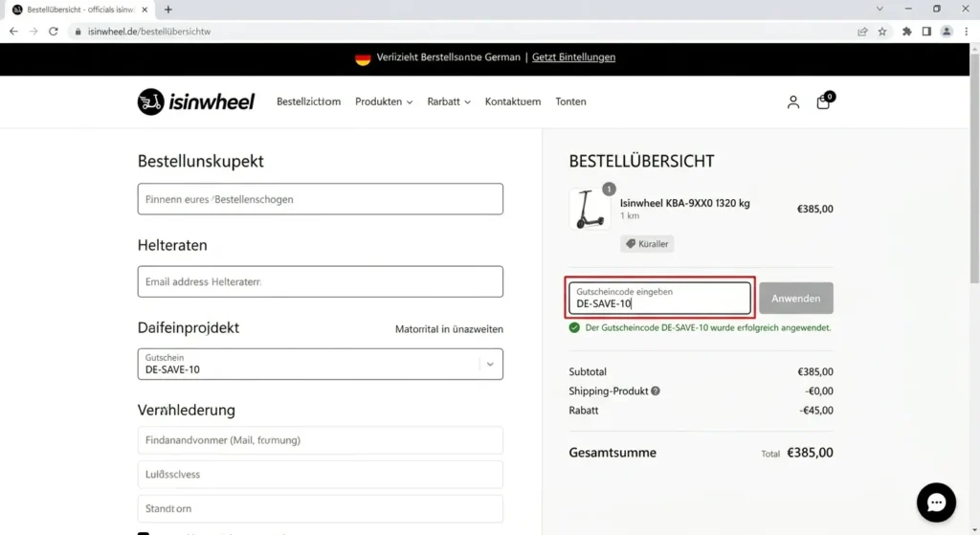Expand the Produkten menu
This screenshot has width=980, height=535.
click(384, 101)
